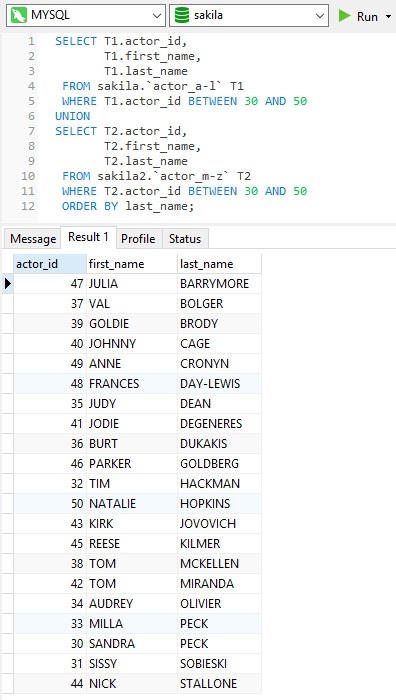Select the BURT cell

coord(132,444)
